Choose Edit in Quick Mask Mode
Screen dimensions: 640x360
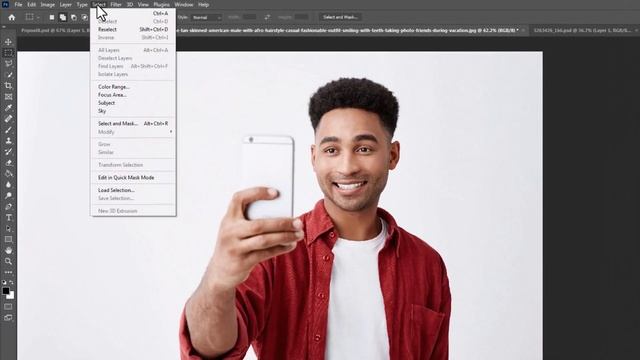pyautogui.click(x=133, y=178)
